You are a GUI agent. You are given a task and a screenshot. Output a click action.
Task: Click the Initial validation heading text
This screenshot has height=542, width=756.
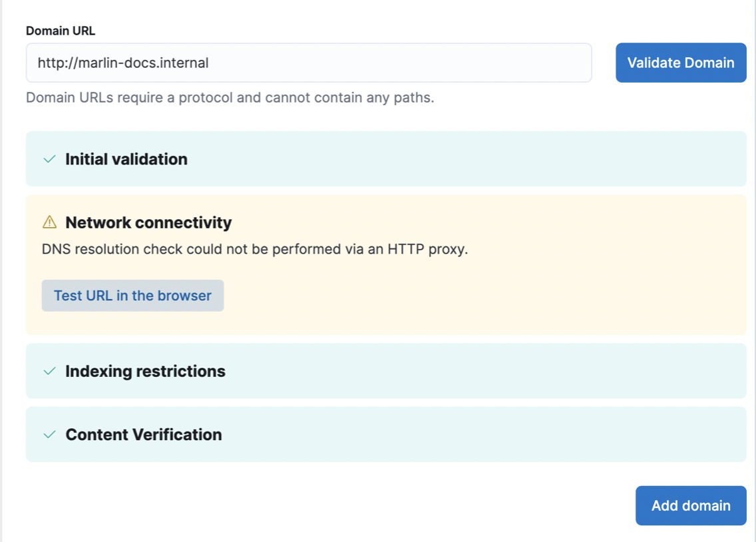(126, 159)
